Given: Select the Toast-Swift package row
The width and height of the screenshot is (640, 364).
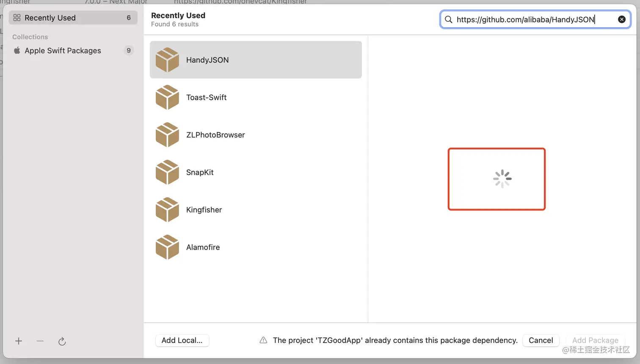Looking at the screenshot, I should [256, 97].
